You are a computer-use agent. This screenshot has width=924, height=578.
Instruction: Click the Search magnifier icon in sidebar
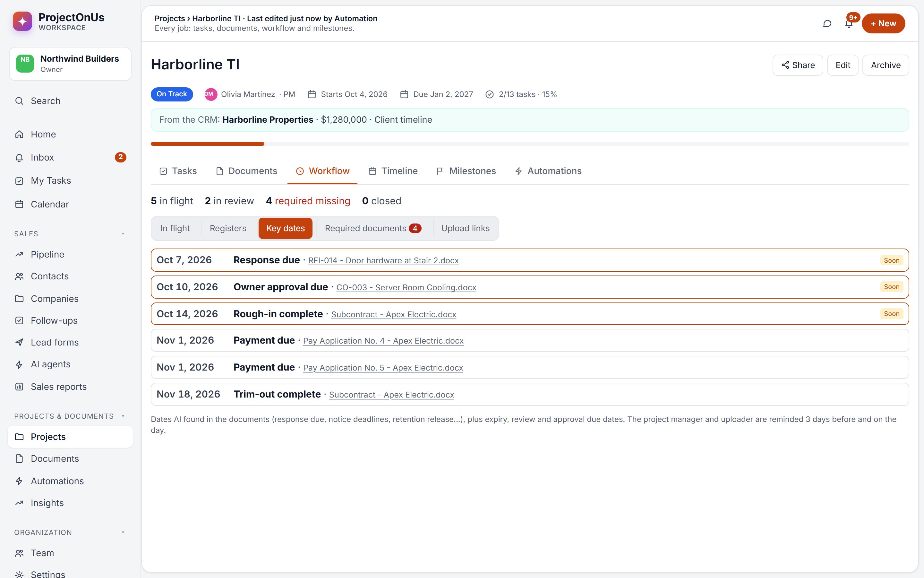[x=19, y=101]
